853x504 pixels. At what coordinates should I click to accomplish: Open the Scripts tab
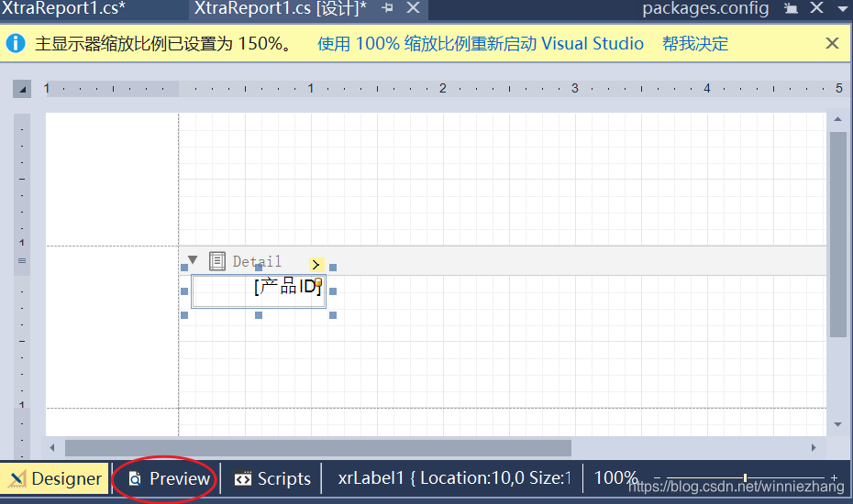point(272,478)
